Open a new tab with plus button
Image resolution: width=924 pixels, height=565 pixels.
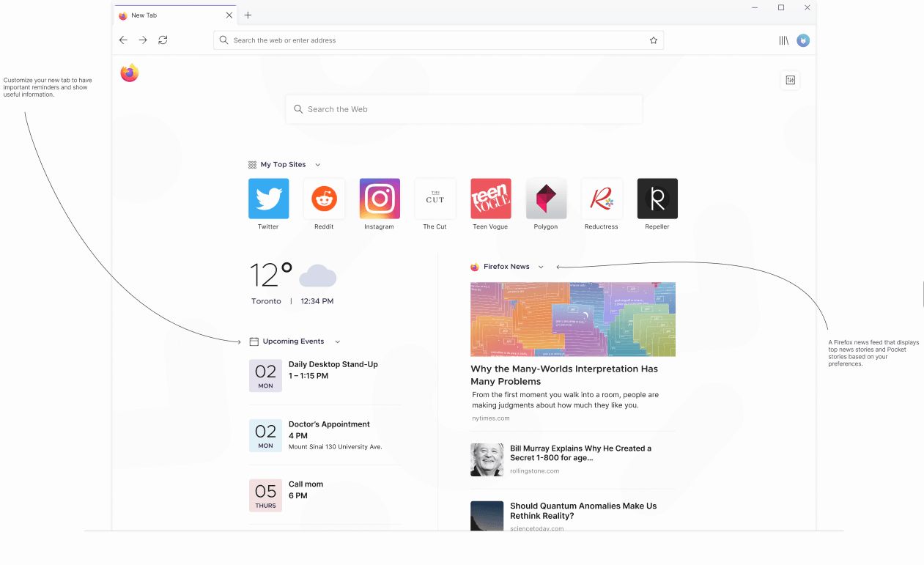[x=248, y=15]
